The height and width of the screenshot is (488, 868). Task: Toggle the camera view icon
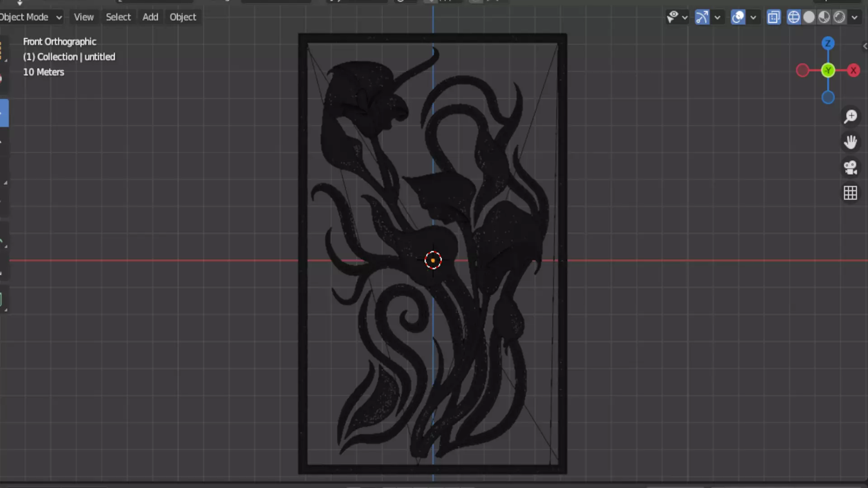[x=850, y=168]
